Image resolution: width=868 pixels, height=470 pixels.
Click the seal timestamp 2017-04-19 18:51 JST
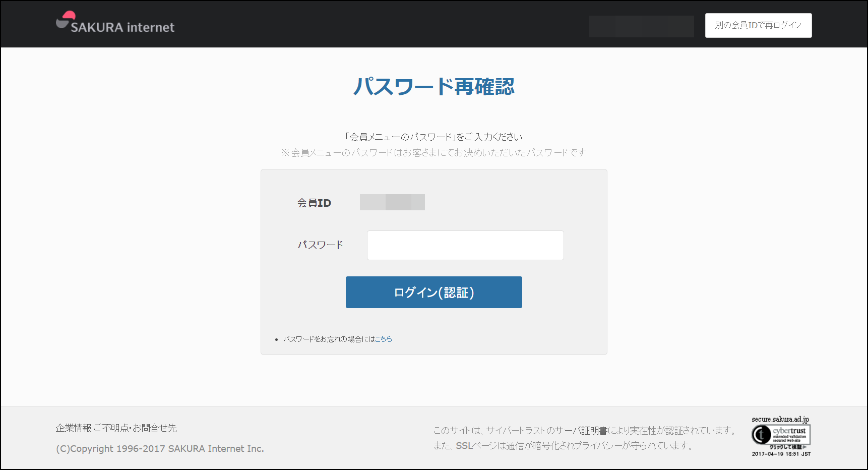(781, 454)
